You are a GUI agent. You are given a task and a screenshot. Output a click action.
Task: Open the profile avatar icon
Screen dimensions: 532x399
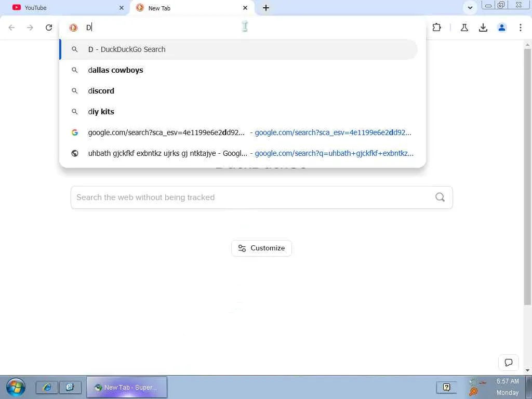pyautogui.click(x=502, y=28)
